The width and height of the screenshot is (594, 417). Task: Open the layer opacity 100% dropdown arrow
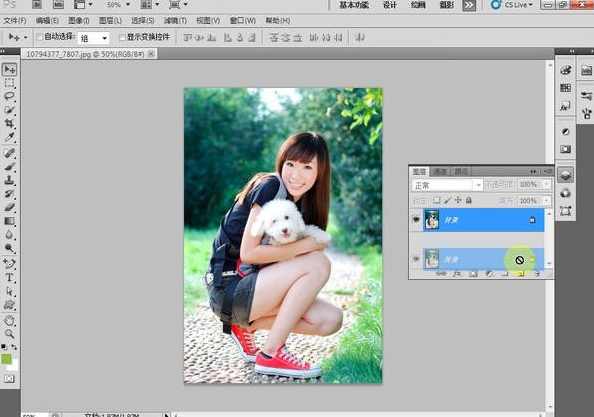546,184
